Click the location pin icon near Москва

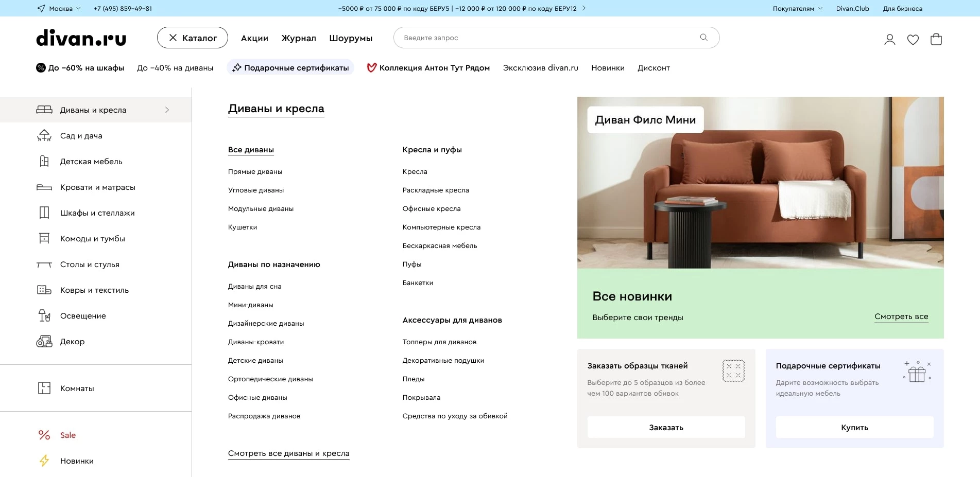pyautogui.click(x=41, y=8)
